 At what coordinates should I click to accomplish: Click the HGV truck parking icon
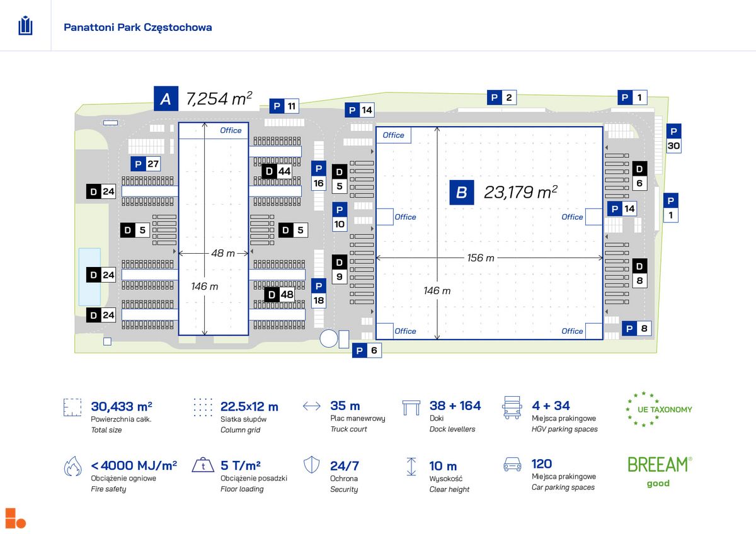(x=512, y=407)
